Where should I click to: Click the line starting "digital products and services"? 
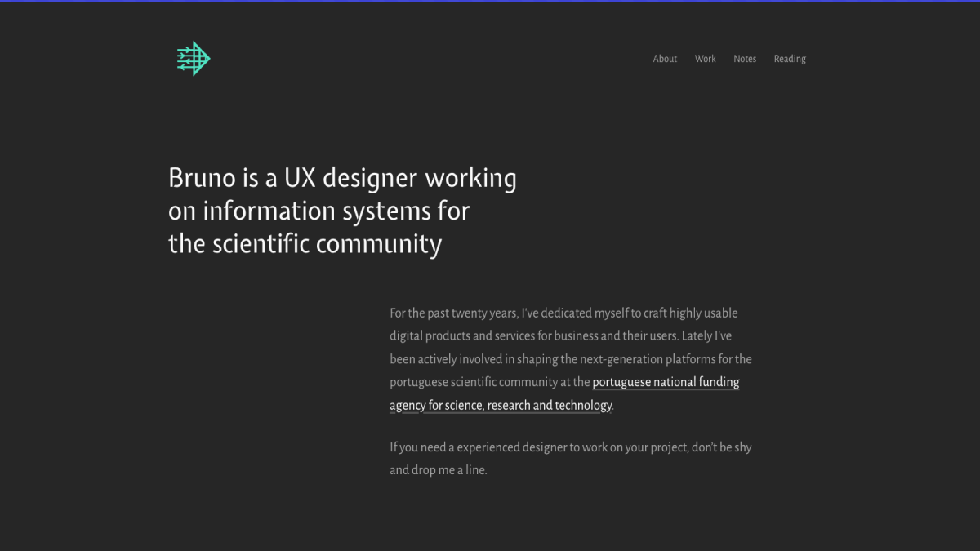tap(560, 336)
